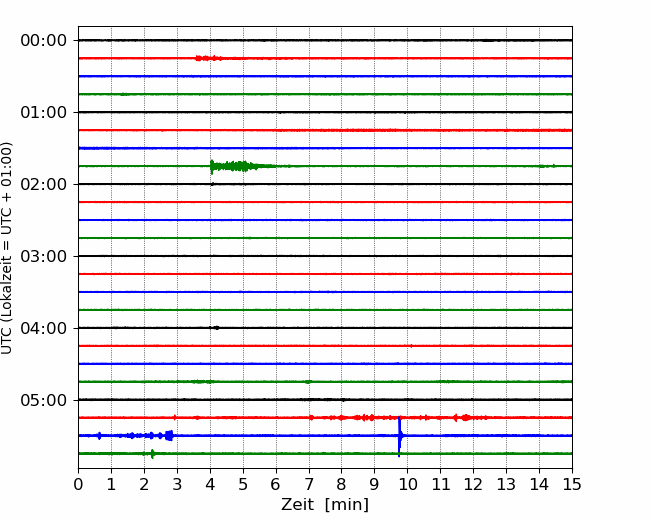This screenshot has width=650, height=520.
Task: Click x-axis tick label 4
Action: pyautogui.click(x=210, y=484)
